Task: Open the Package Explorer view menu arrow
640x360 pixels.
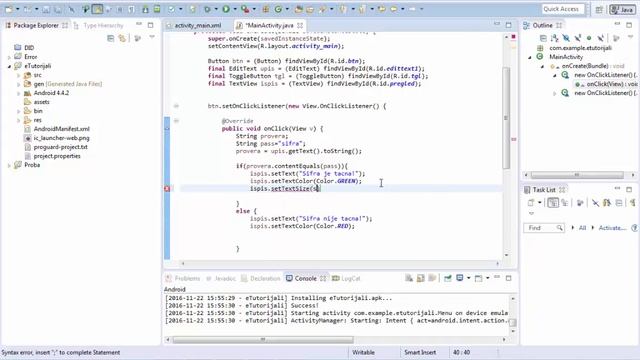Action: pyautogui.click(x=152, y=38)
